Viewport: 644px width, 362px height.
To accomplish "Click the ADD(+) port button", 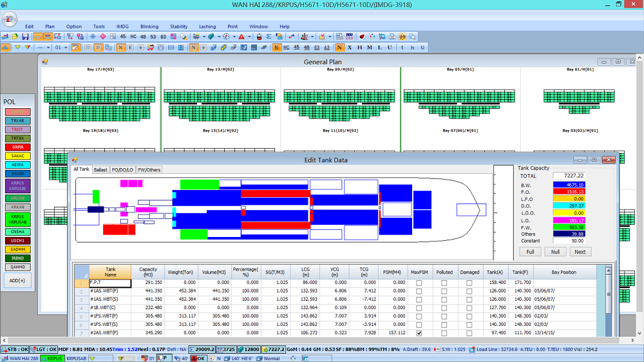I will (x=17, y=280).
